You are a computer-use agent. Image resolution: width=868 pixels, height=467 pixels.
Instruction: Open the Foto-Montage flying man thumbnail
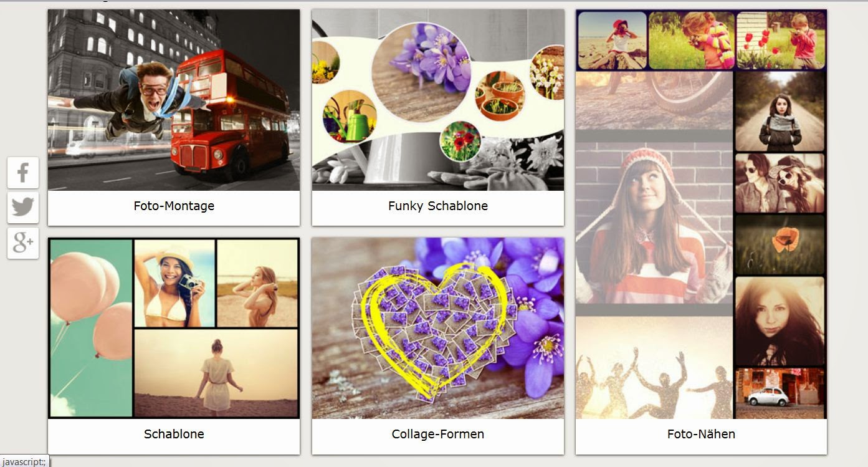174,100
